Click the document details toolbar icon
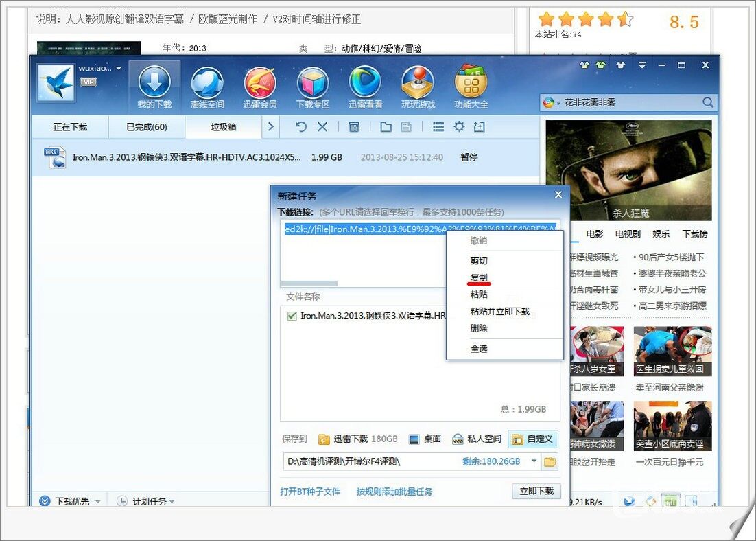The height and width of the screenshot is (541, 756). (406, 127)
